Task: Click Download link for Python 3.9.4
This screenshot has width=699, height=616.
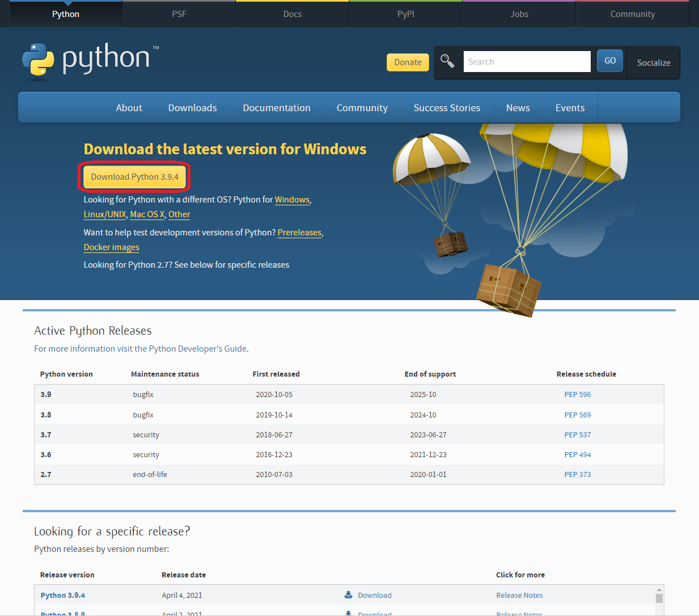Action: click(375, 596)
